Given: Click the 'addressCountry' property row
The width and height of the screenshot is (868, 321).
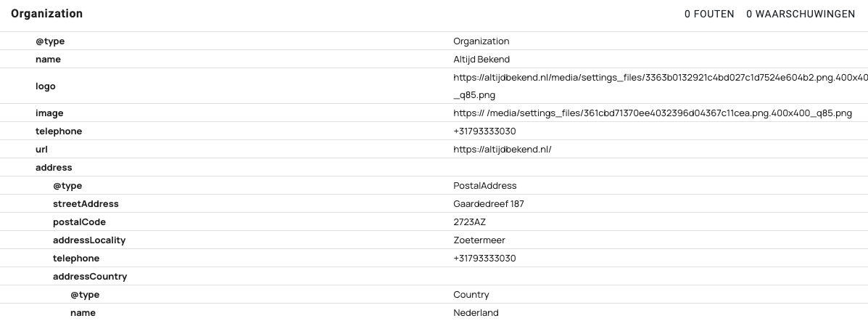Looking at the screenshot, I should 434,276.
